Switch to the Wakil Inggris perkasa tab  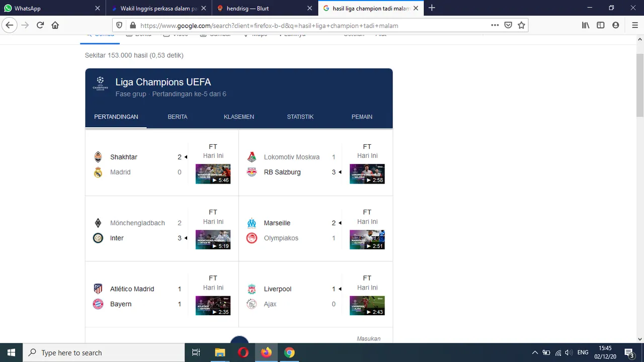pyautogui.click(x=158, y=8)
